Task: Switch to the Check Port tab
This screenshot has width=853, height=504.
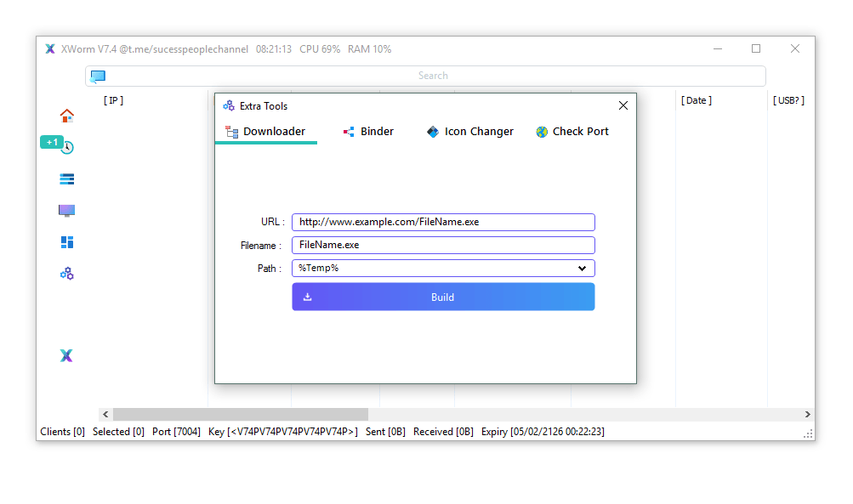Action: click(x=572, y=131)
